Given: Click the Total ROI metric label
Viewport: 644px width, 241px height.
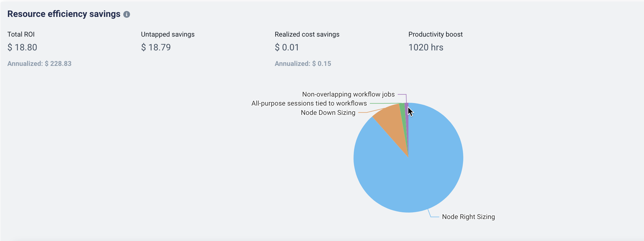Looking at the screenshot, I should pos(21,34).
